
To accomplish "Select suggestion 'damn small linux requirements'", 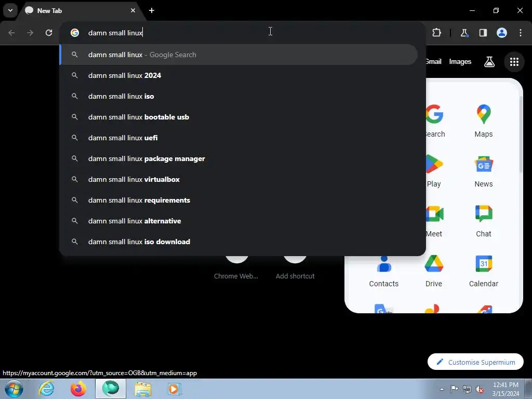I will point(239,200).
